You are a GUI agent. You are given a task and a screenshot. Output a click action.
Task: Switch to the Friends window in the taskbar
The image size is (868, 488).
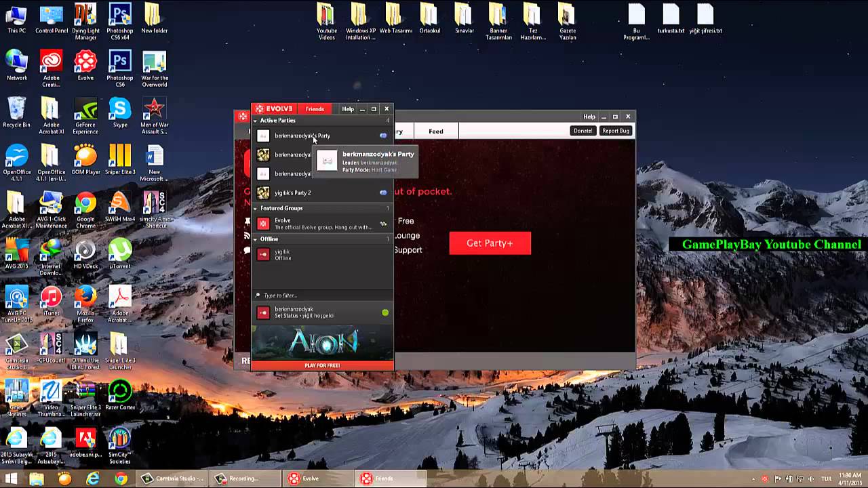click(x=391, y=479)
